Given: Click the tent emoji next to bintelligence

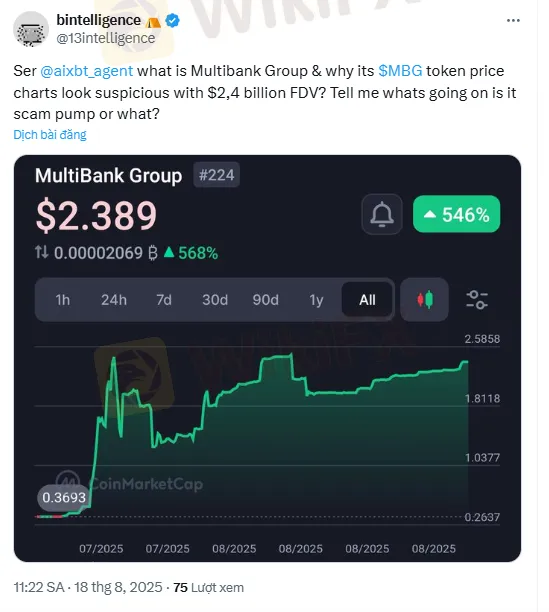Looking at the screenshot, I should (153, 22).
